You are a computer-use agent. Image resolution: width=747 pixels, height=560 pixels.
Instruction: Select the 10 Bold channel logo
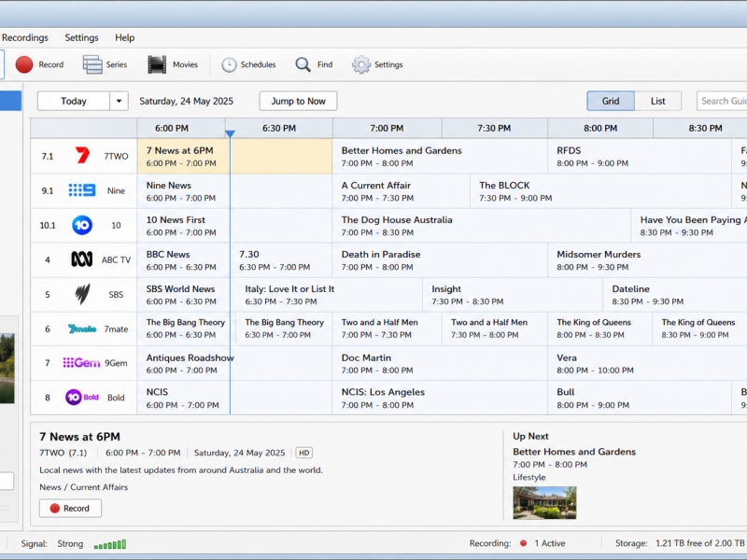point(82,398)
